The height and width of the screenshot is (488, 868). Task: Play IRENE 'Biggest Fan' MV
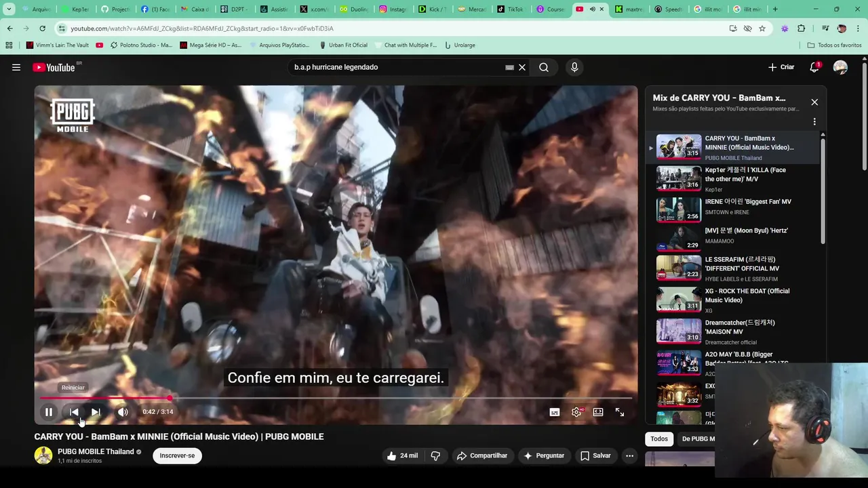pyautogui.click(x=733, y=209)
